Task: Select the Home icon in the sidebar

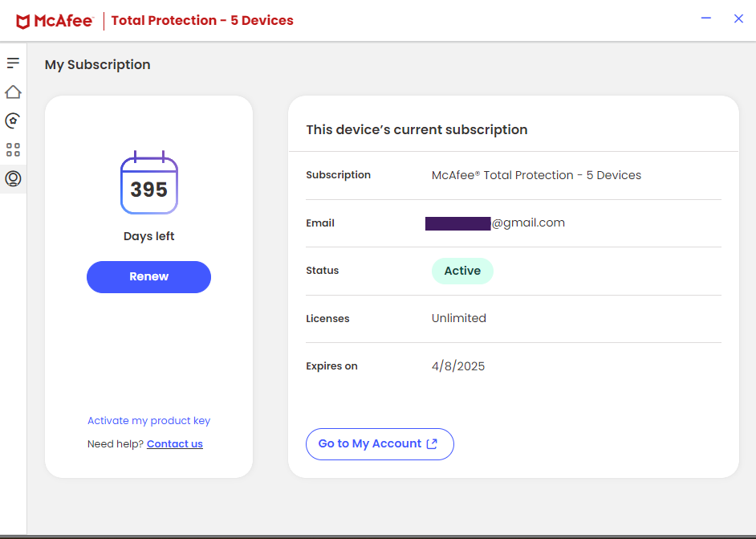Action: pyautogui.click(x=13, y=92)
